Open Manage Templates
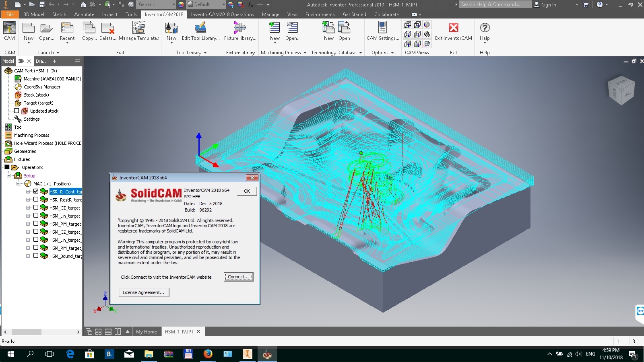This screenshot has width=644, height=362. [138, 31]
